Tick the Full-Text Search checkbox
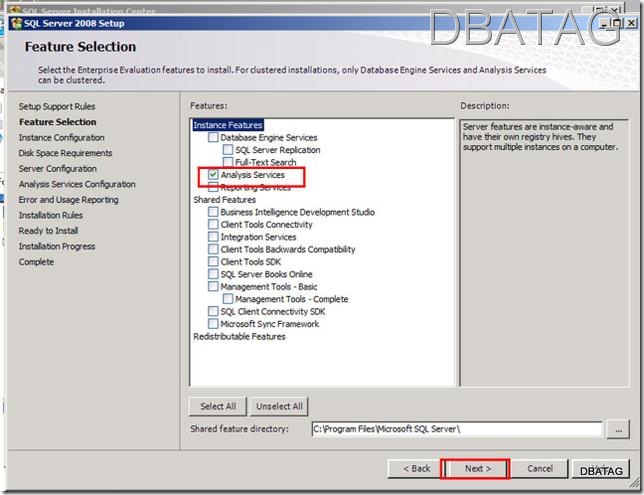The image size is (644, 495). coord(228,161)
